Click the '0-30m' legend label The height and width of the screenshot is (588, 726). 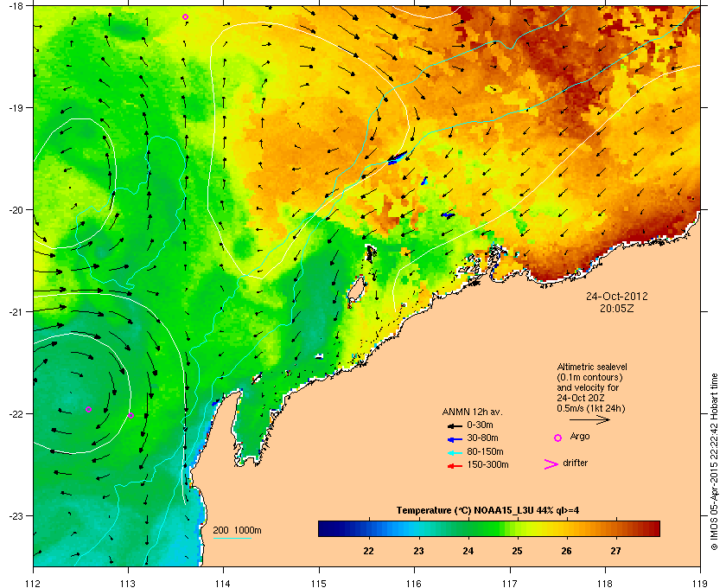pyautogui.click(x=480, y=425)
